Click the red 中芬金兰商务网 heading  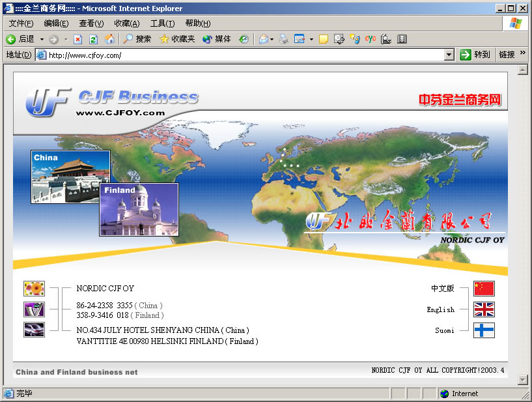[x=460, y=100]
